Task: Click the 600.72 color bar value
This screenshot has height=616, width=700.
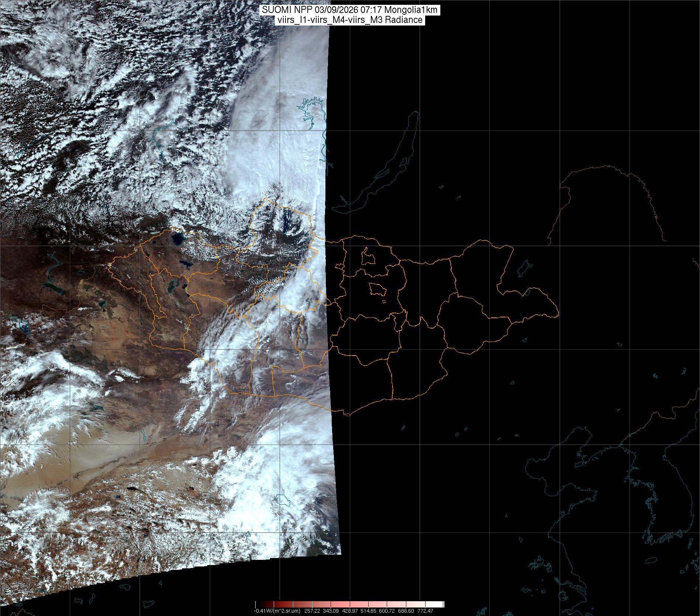Action: 387,611
